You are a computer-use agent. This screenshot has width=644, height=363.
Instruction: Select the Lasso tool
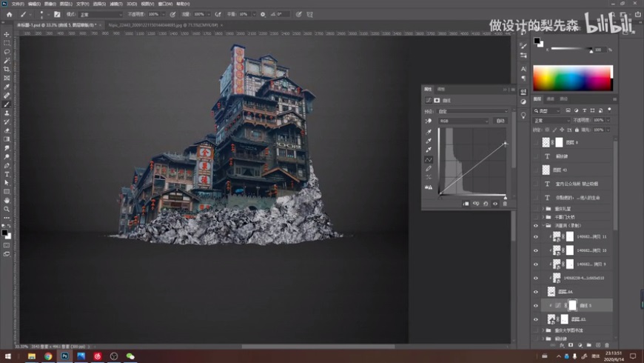(7, 52)
